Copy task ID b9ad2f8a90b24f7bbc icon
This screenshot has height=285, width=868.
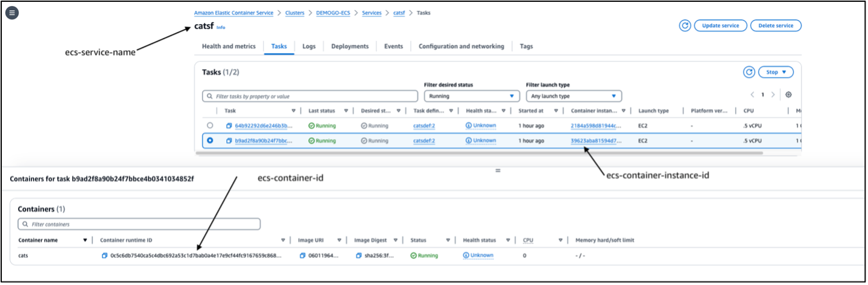pos(229,140)
